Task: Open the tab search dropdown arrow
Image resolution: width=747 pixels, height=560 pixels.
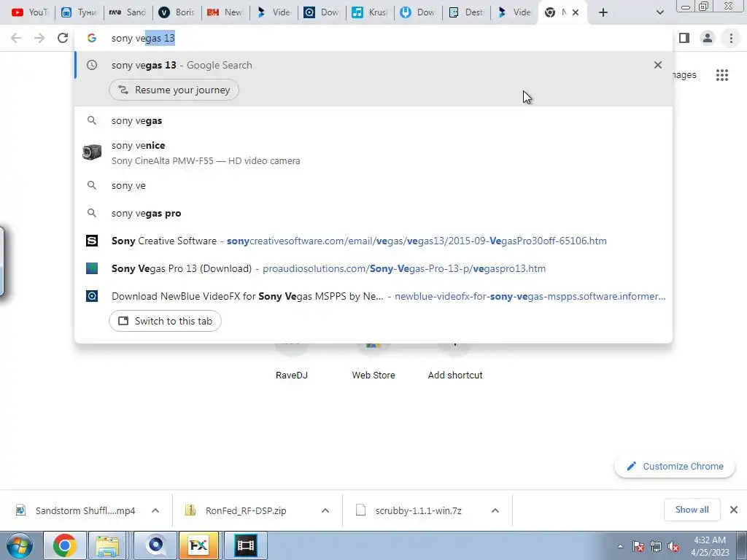Action: coord(659,12)
